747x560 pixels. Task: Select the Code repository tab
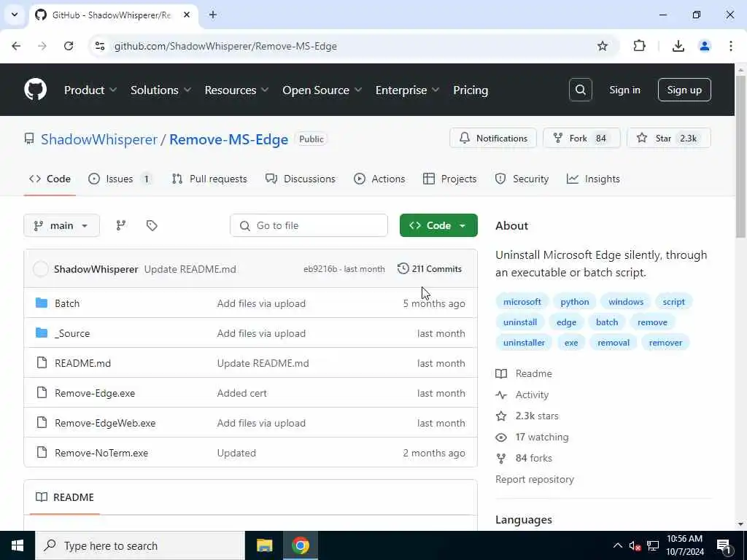pyautogui.click(x=50, y=179)
